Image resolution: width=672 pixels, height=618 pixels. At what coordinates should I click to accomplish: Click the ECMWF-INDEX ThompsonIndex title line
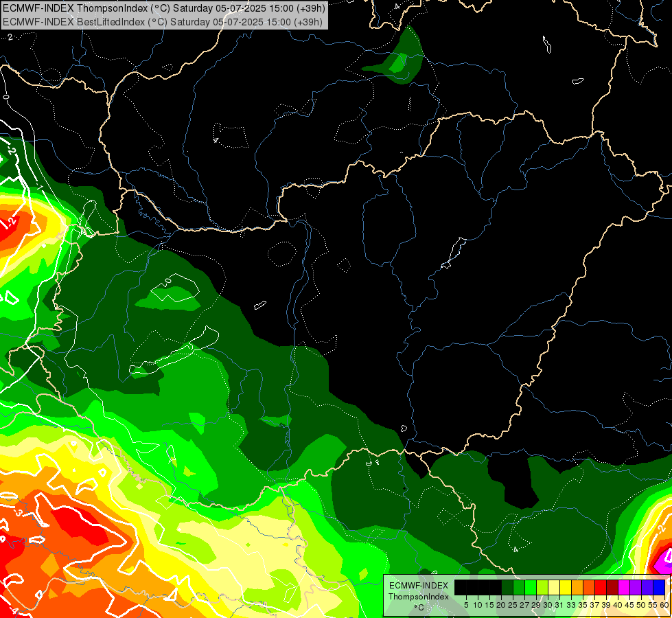point(164,8)
